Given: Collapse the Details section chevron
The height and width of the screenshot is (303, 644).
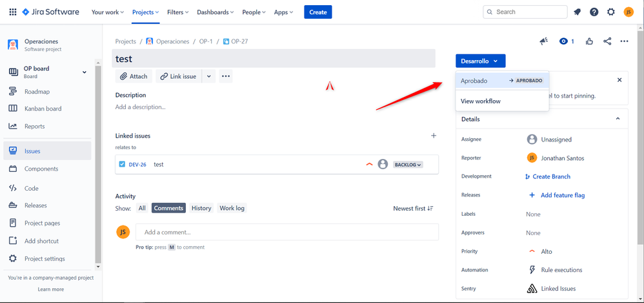Looking at the screenshot, I should (x=618, y=119).
